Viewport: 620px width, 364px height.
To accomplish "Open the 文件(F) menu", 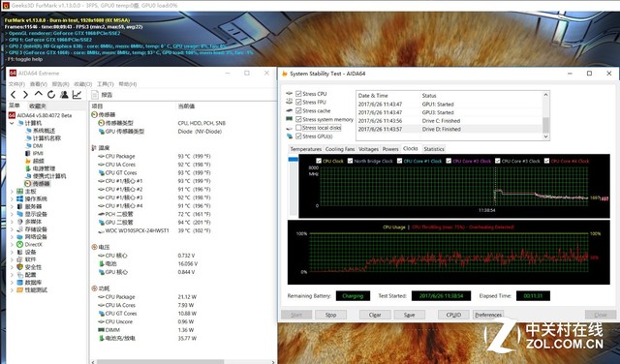I will click(x=16, y=84).
